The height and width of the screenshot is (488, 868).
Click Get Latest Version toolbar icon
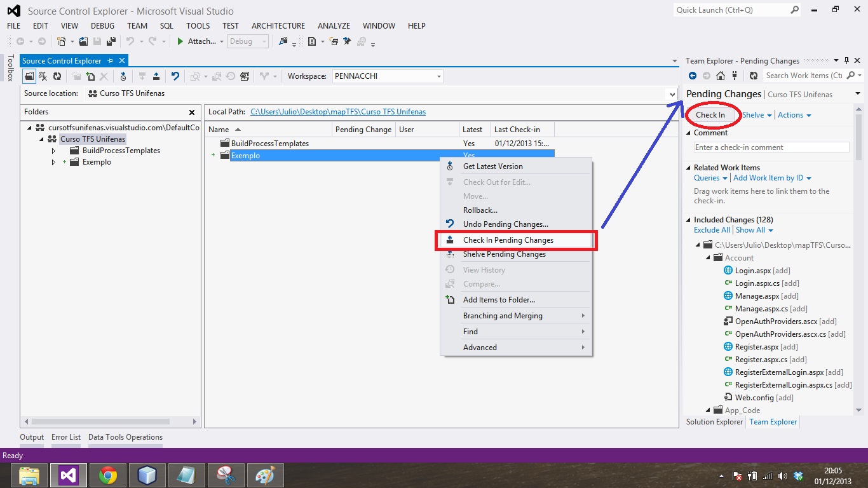(123, 76)
